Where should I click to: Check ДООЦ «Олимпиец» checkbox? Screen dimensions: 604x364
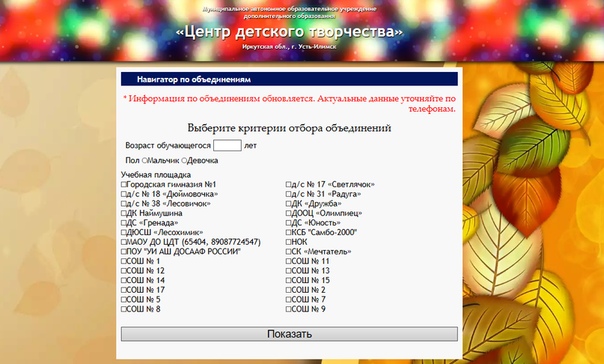point(288,213)
